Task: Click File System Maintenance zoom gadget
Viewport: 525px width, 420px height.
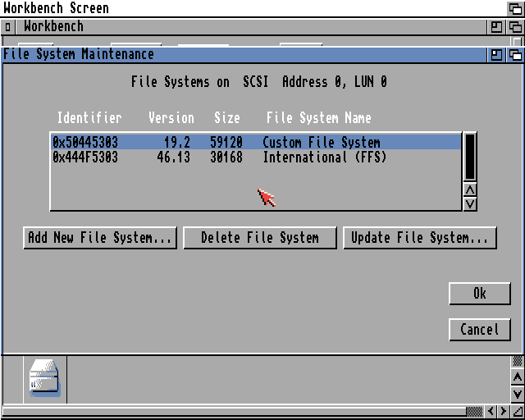Action: (x=497, y=55)
